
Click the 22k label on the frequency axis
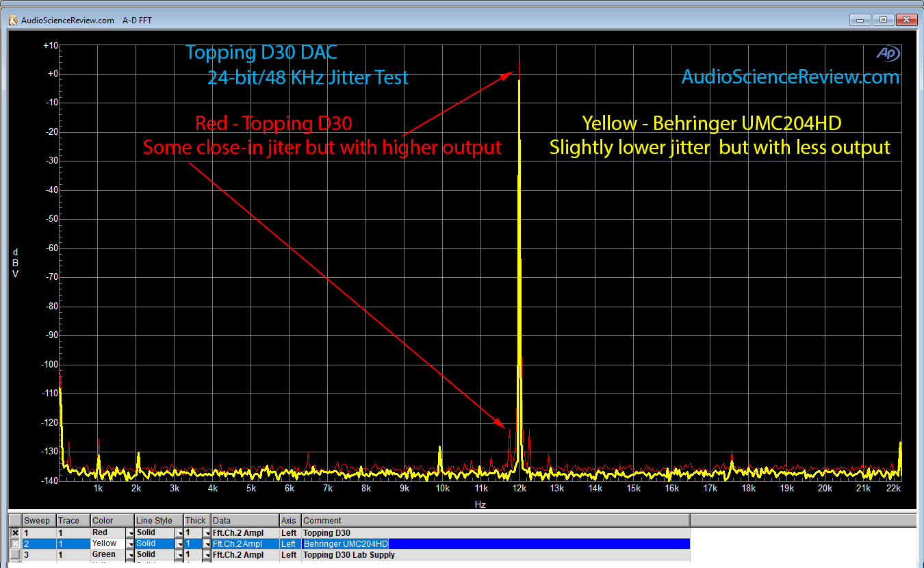coord(893,489)
